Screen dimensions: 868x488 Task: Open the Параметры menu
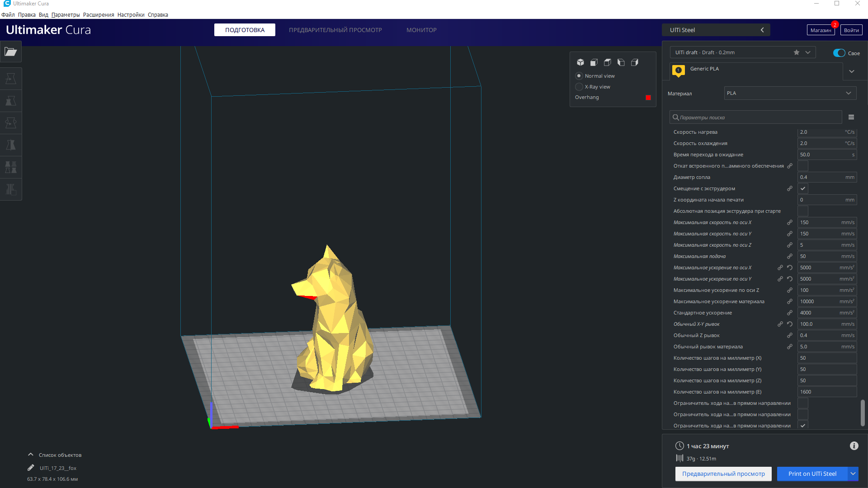click(x=66, y=14)
